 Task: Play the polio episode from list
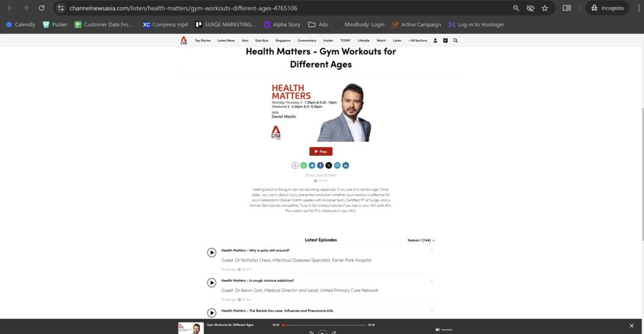212,253
